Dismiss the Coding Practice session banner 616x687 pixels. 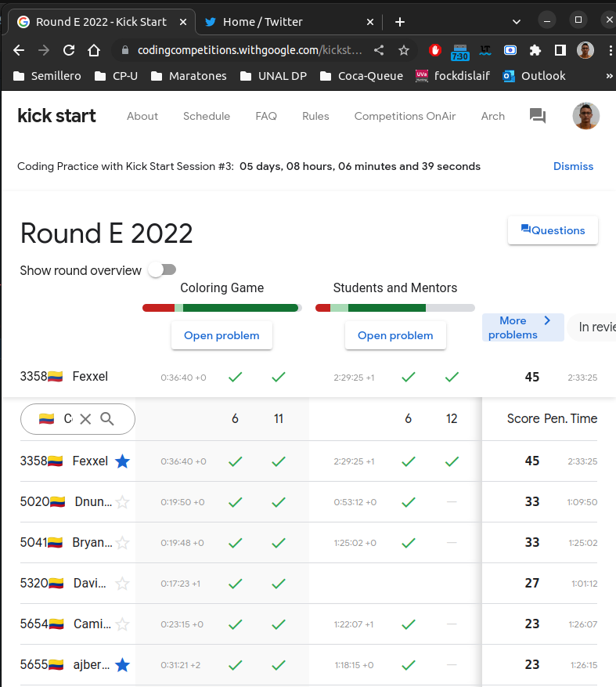pos(573,167)
